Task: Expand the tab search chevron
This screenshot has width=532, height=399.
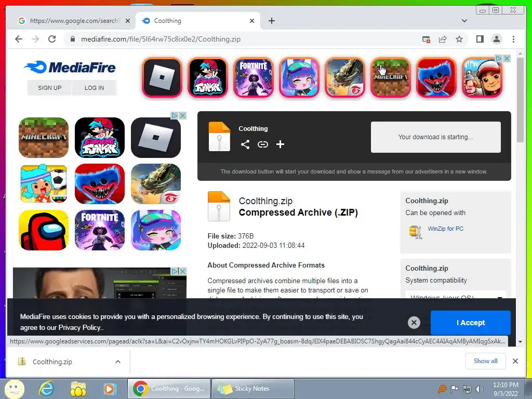Action: pos(464,21)
